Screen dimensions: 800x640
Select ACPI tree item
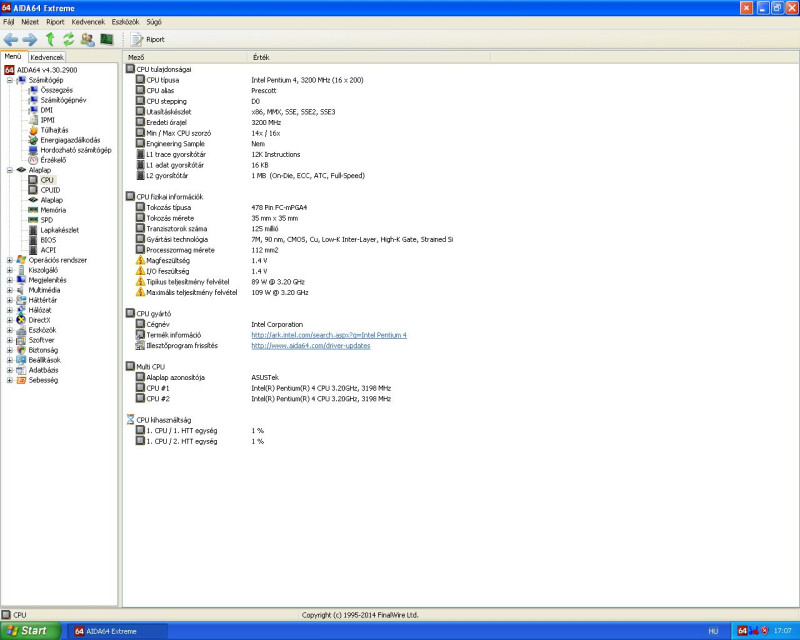(48, 250)
